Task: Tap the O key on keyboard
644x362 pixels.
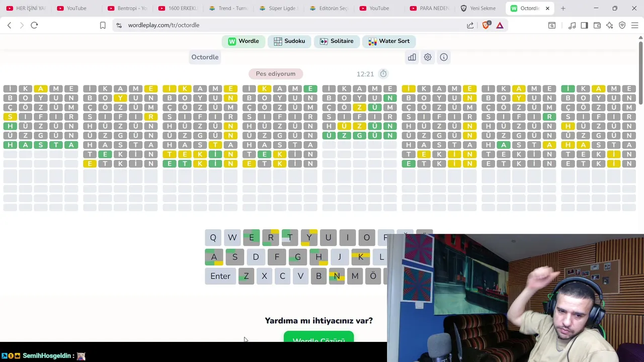Action: [366, 238]
